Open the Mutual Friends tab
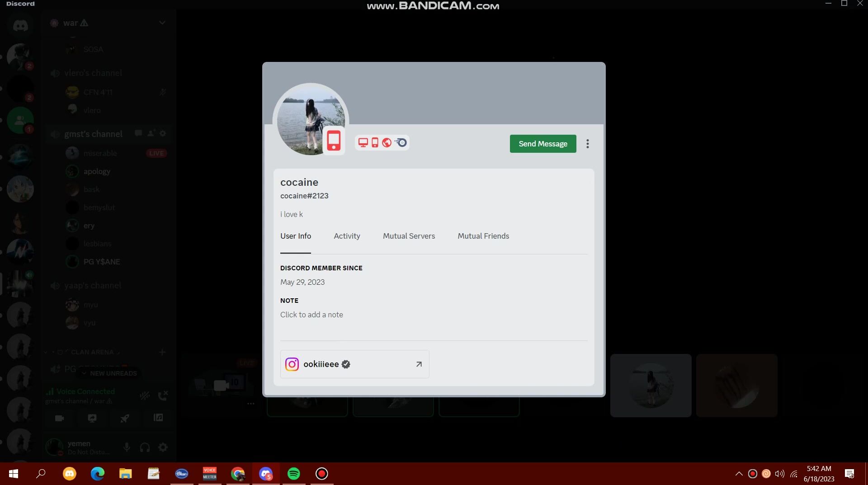868x485 pixels. click(x=483, y=236)
